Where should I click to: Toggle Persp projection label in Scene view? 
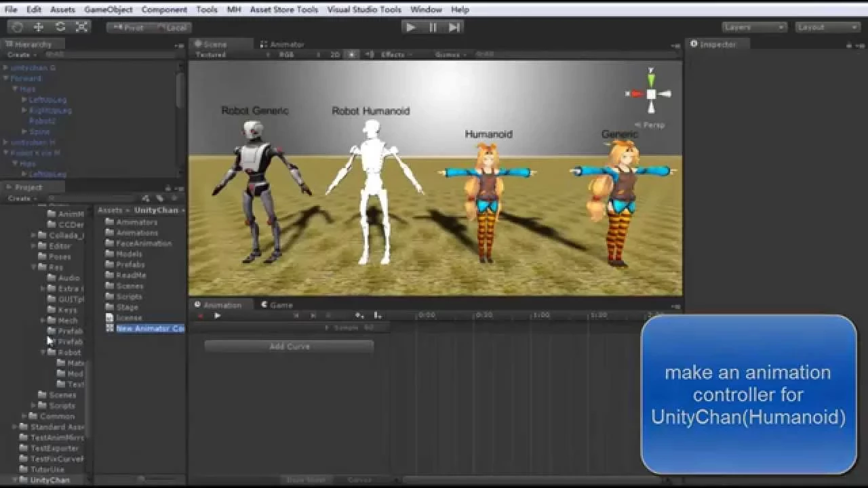coord(650,125)
